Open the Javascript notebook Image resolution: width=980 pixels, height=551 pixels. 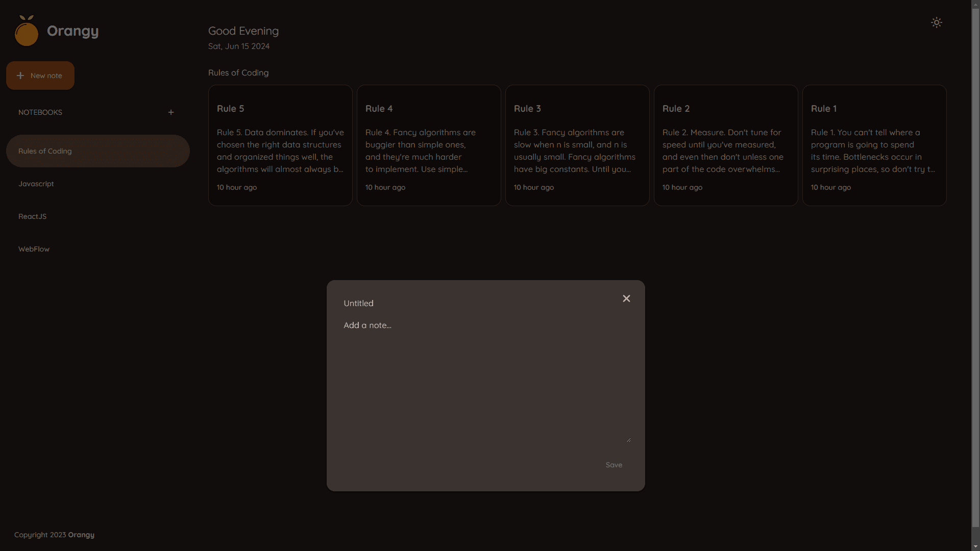36,184
